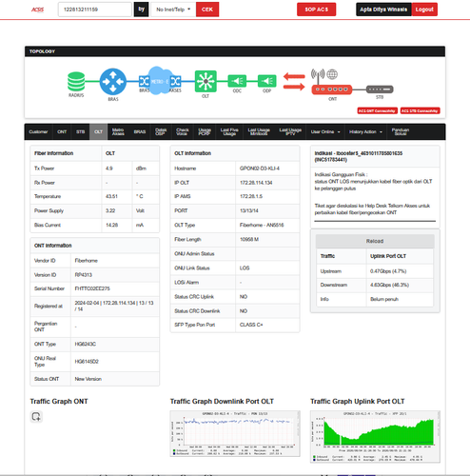Screen dimensions: 470x476
Task: Select the OLT tab
Action: click(x=98, y=131)
